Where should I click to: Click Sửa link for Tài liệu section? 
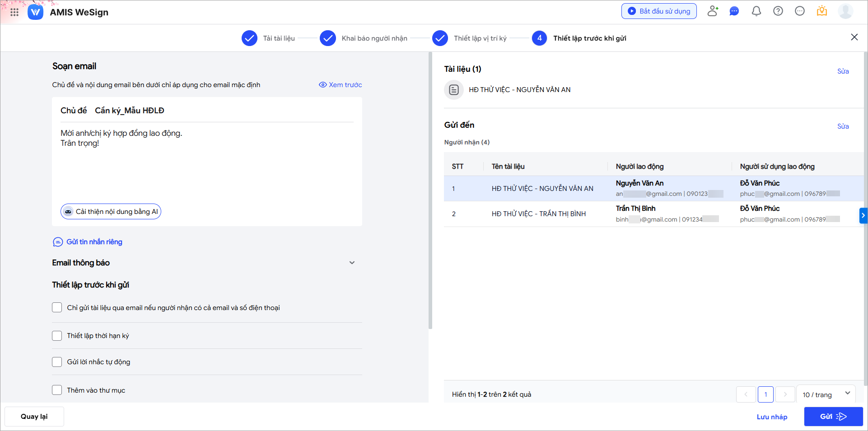click(843, 71)
